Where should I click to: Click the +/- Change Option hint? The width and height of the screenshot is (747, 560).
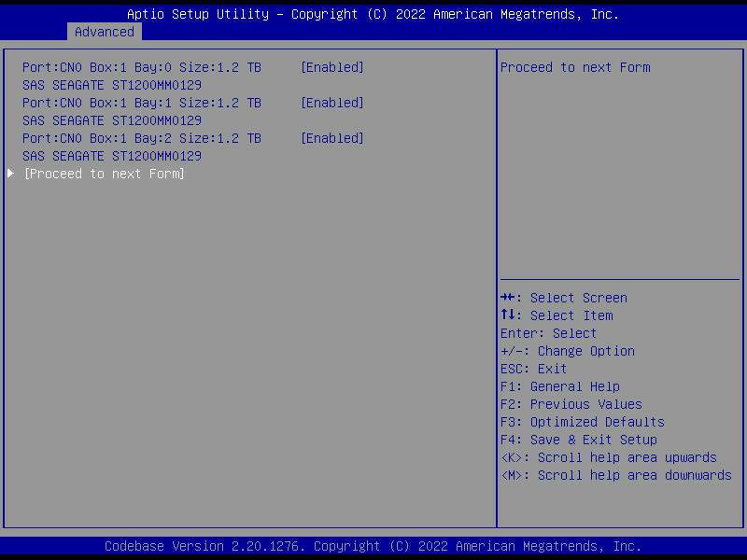tap(567, 351)
